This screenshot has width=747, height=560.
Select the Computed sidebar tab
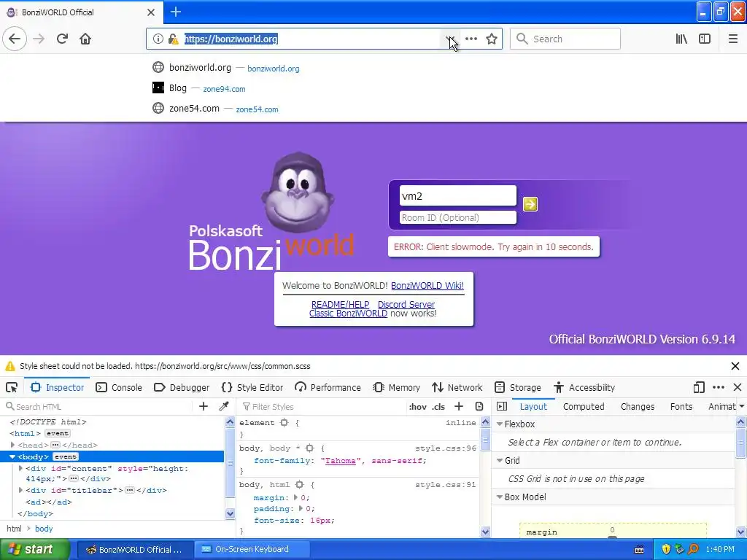tap(584, 407)
